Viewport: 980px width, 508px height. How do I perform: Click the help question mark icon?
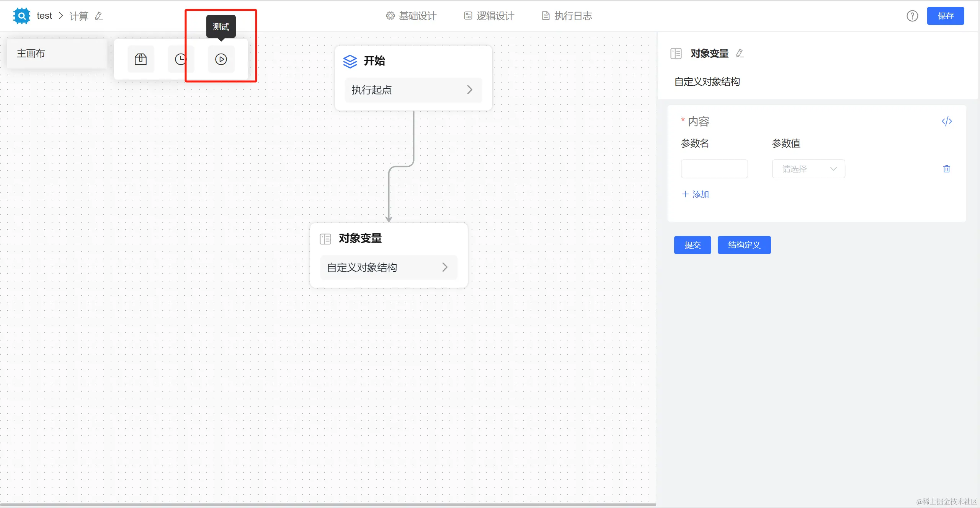912,16
